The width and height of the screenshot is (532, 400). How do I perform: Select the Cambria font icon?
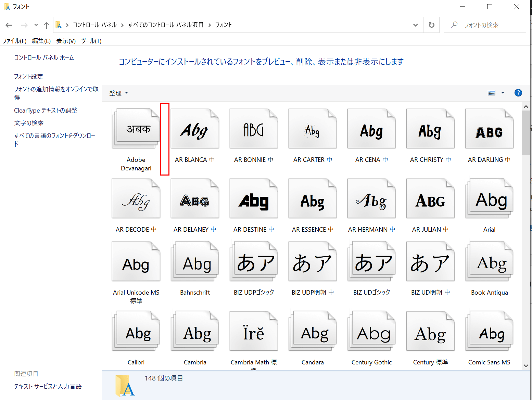click(195, 331)
